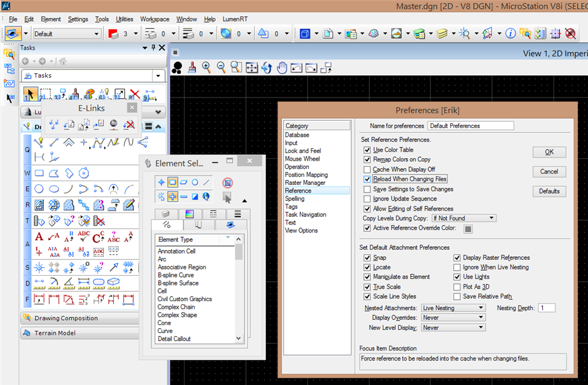
Task: Select Line method in Element Selection window
Action: pos(206,182)
